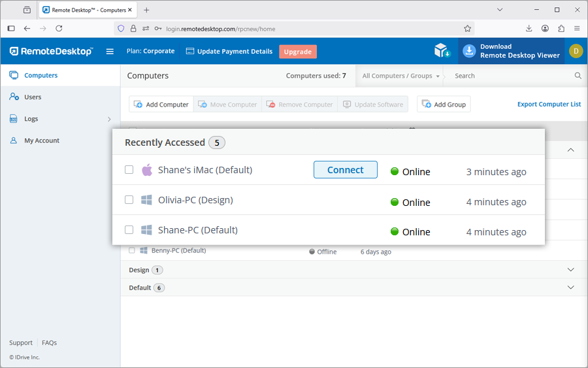Click the search magnifier icon
Image resolution: width=588 pixels, height=368 pixels.
[578, 76]
